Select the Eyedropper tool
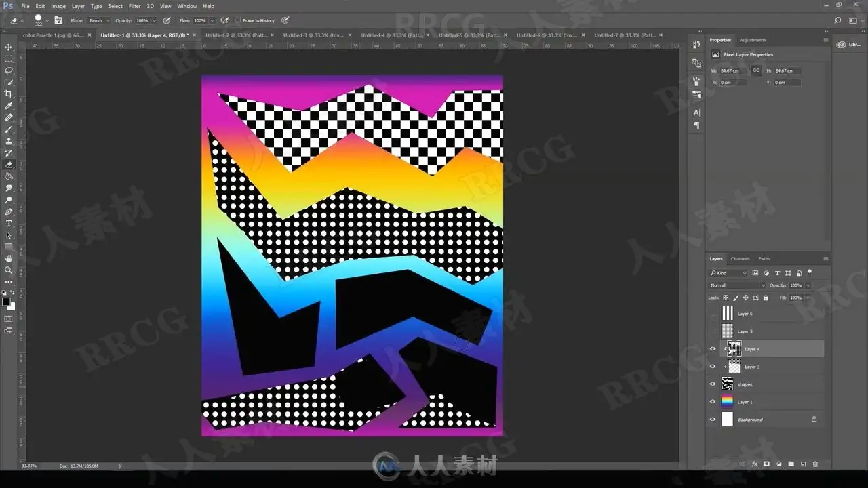Viewport: 868px width, 488px height. click(9, 106)
